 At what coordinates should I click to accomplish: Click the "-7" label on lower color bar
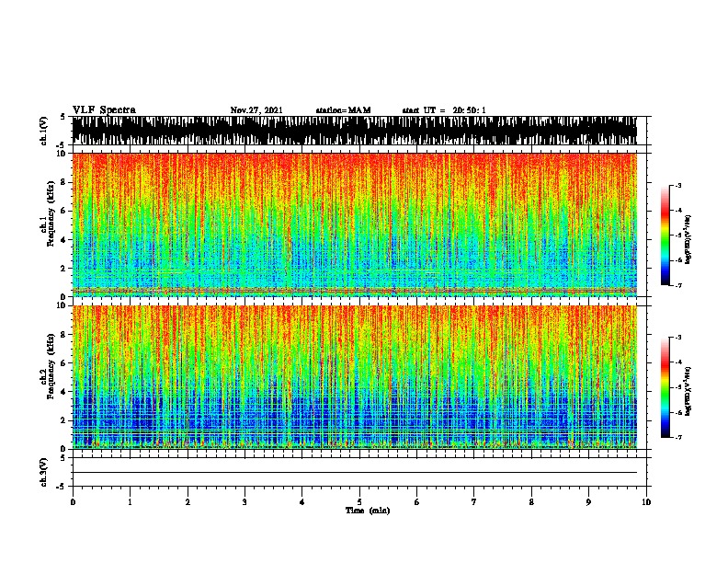click(x=678, y=437)
